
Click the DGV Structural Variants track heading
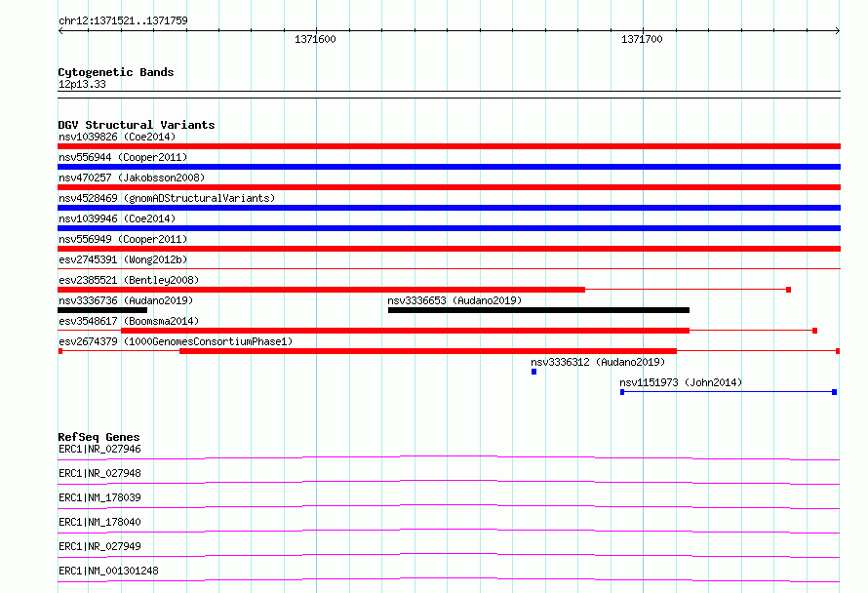[137, 125]
